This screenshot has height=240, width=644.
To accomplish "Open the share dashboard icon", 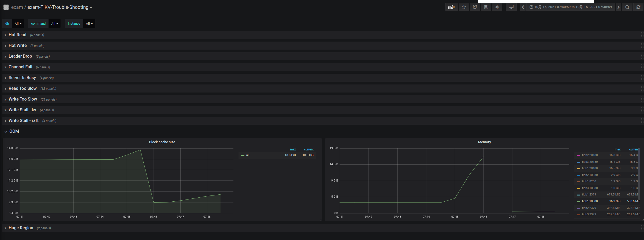I will (475, 7).
